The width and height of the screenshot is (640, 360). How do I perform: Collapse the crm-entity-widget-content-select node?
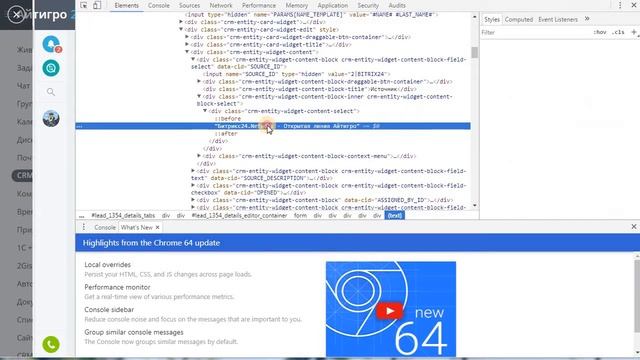pyautogui.click(x=205, y=111)
